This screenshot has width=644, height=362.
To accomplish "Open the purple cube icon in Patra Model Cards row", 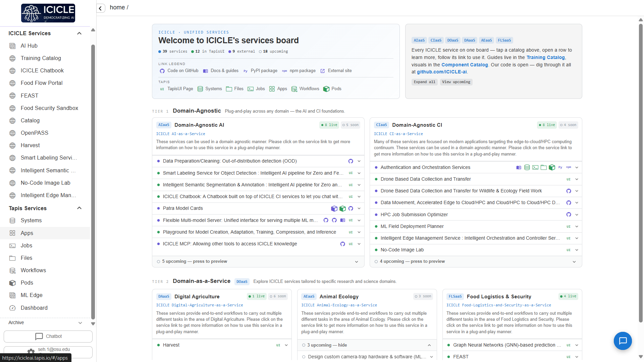I will [x=334, y=208].
